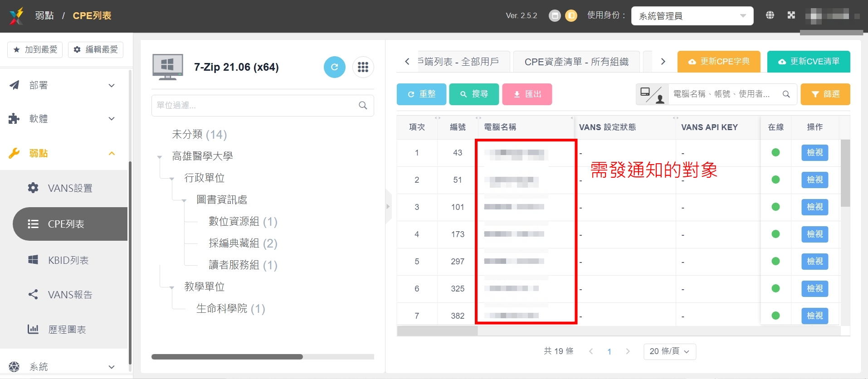
Task: Open VANS設置 menu item
Action: (x=70, y=188)
